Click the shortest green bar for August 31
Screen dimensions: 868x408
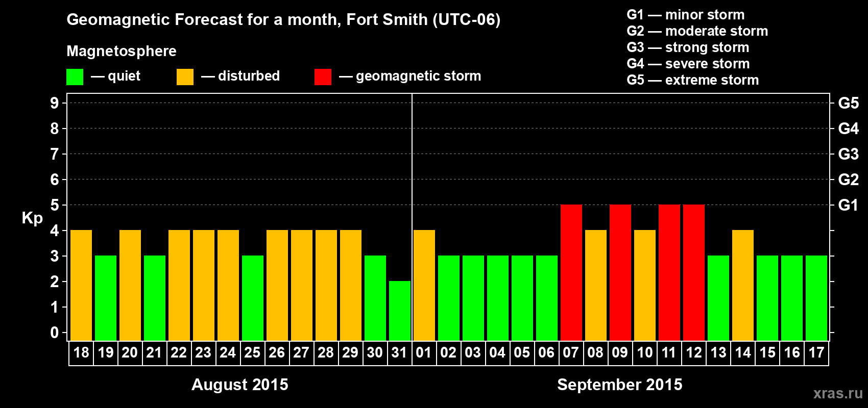pos(400,311)
